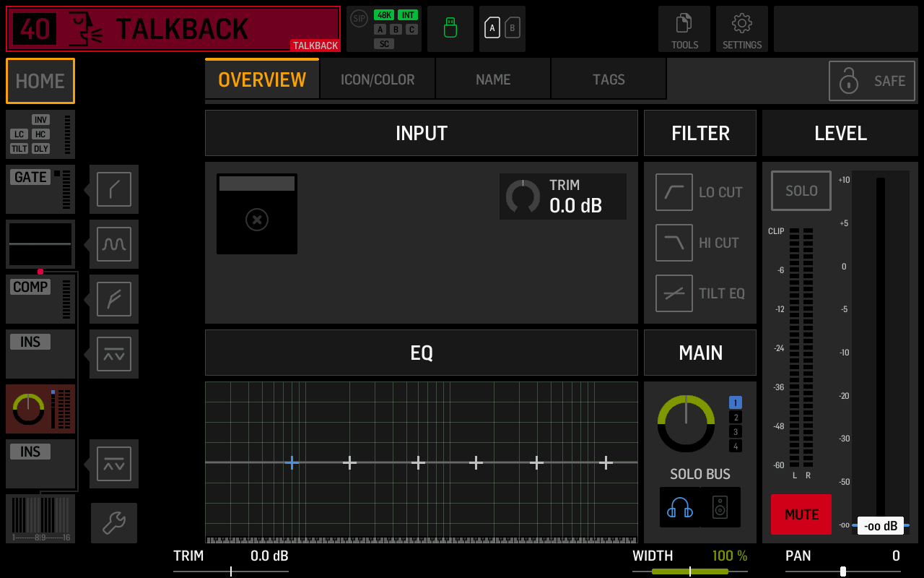Open the TOOLS panel
The width and height of the screenshot is (924, 578).
684,29
